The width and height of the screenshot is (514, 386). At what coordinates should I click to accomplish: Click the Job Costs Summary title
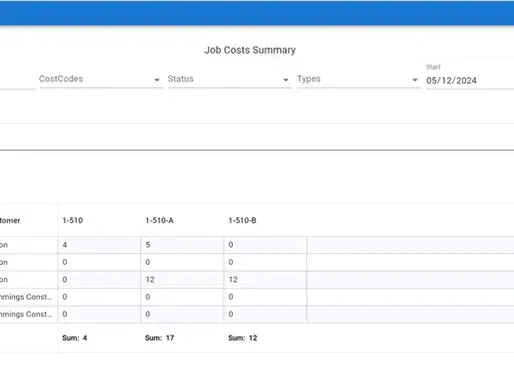click(x=250, y=50)
